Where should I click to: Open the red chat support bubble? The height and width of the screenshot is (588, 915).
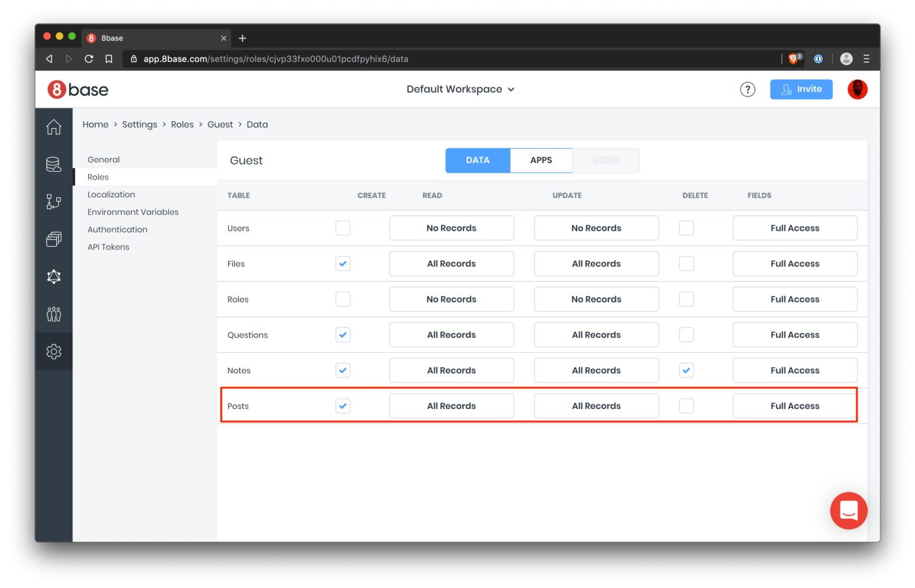848,510
